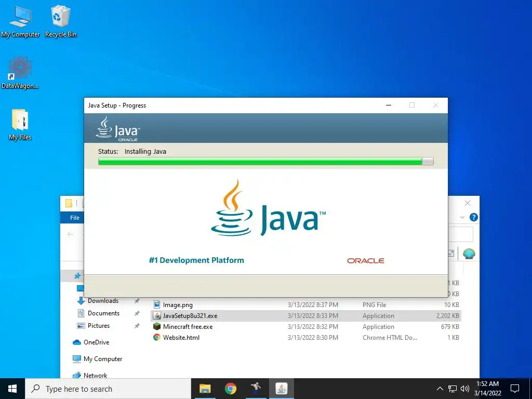Click the pin icon beside Pictures

tap(137, 326)
